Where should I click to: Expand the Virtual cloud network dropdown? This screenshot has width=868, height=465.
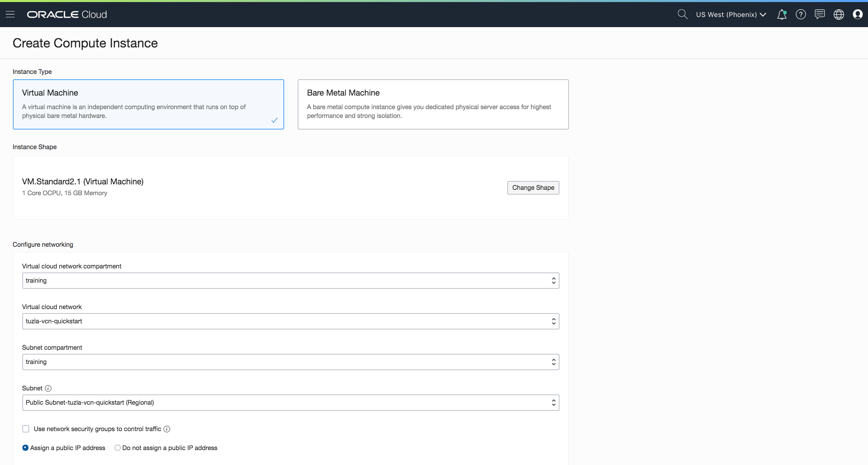[291, 321]
